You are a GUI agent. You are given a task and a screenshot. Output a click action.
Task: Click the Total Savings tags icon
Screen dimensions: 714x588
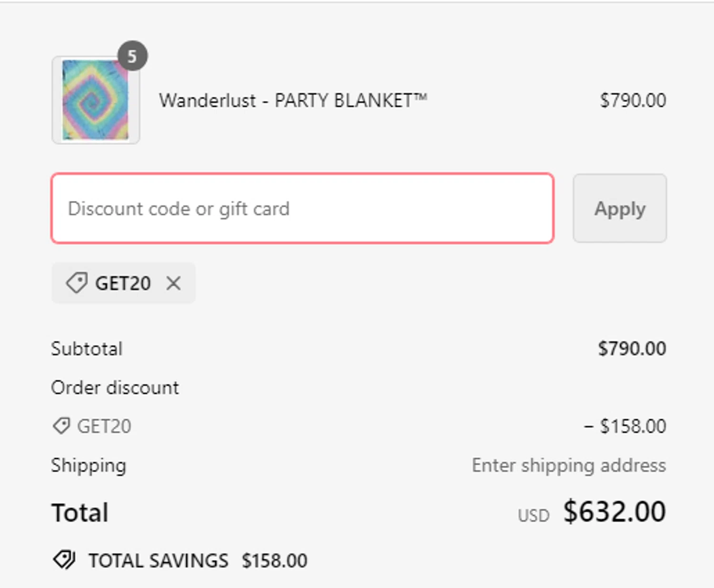pyautogui.click(x=64, y=560)
